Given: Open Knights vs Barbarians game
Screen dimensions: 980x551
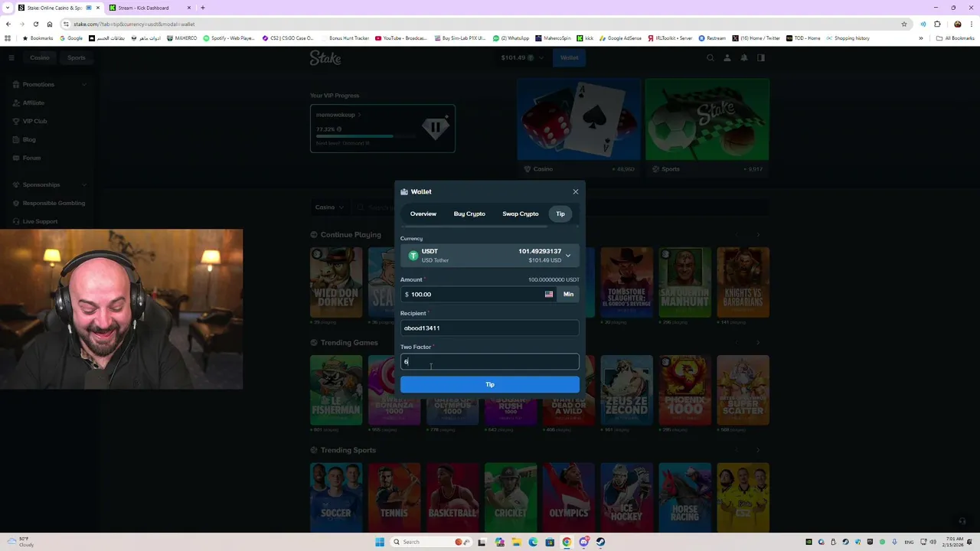Looking at the screenshot, I should point(743,282).
